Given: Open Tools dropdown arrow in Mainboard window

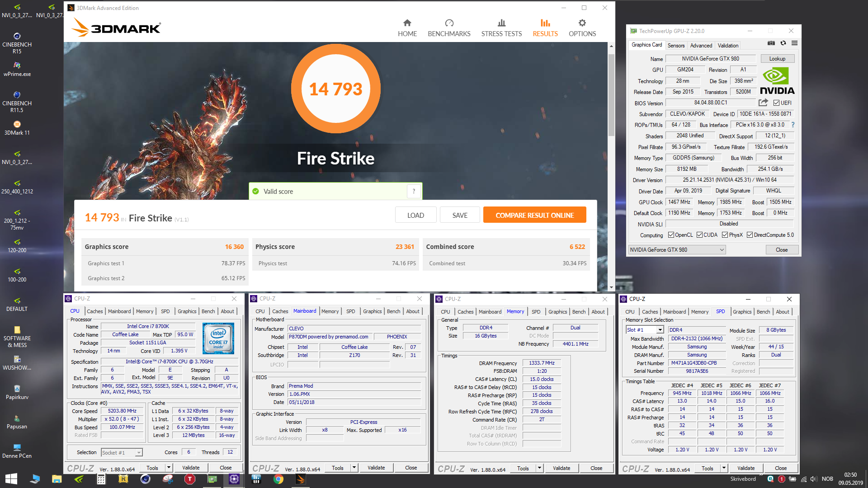Looking at the screenshot, I should [354, 468].
